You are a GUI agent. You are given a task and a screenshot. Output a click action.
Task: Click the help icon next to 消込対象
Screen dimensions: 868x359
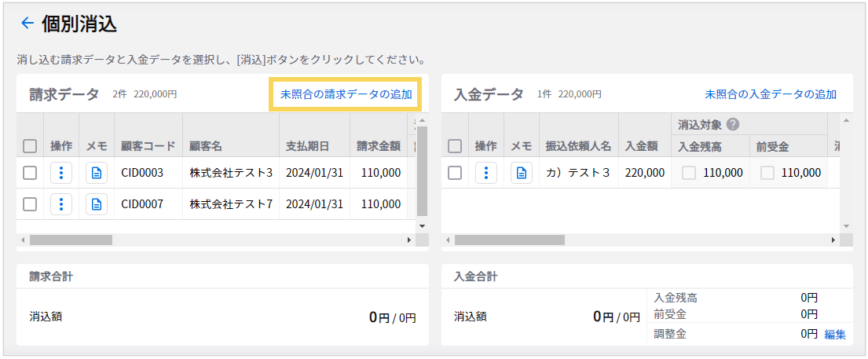click(x=734, y=124)
